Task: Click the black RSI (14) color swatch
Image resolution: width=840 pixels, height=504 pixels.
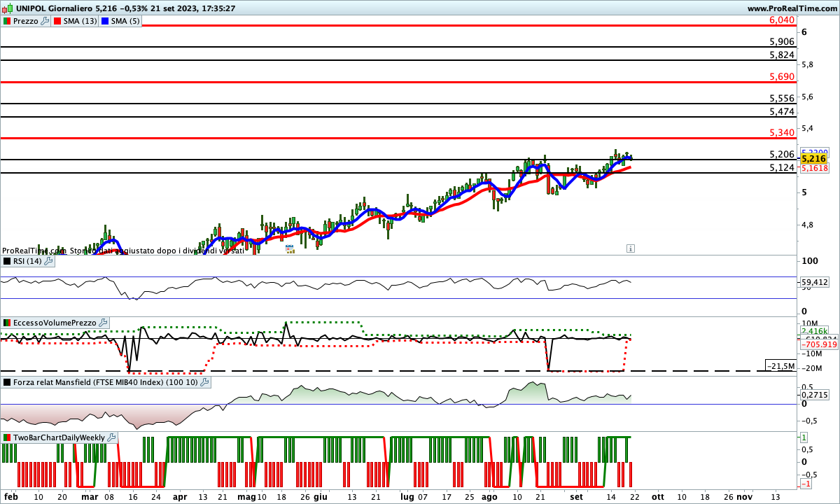Action: pos(7,261)
